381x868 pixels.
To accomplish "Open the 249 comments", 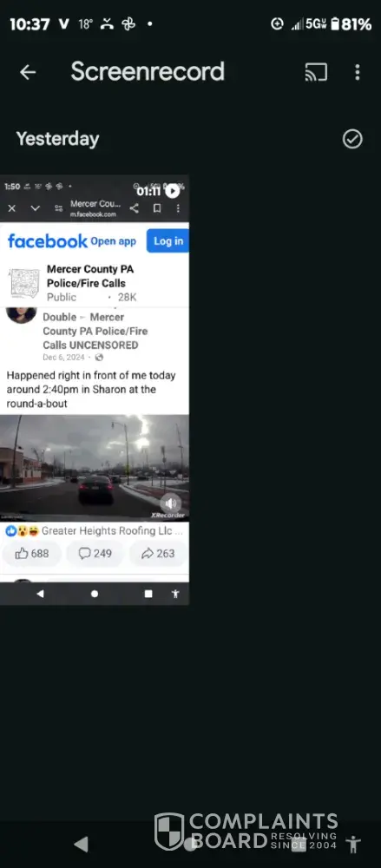I will tap(95, 553).
